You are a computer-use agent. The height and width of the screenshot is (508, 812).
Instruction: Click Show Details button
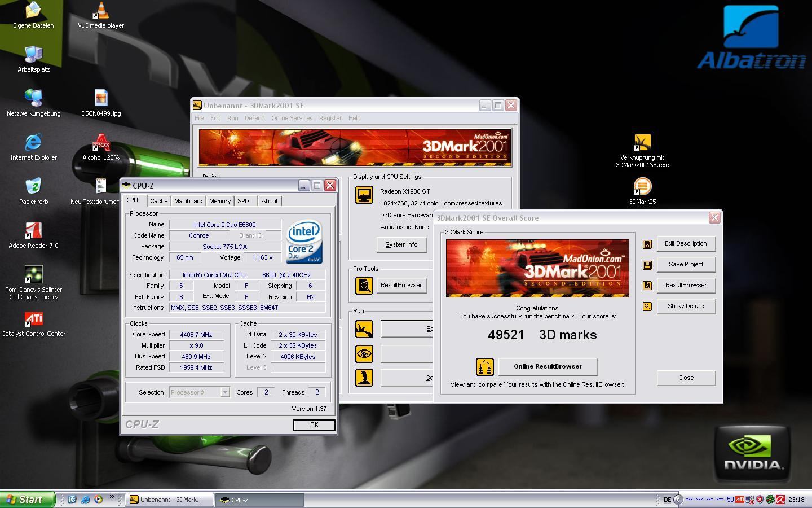click(x=686, y=306)
